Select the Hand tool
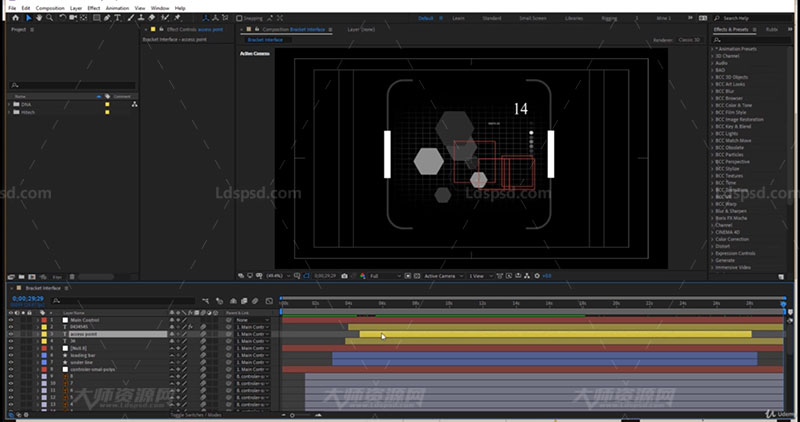800x422 pixels. click(39, 18)
